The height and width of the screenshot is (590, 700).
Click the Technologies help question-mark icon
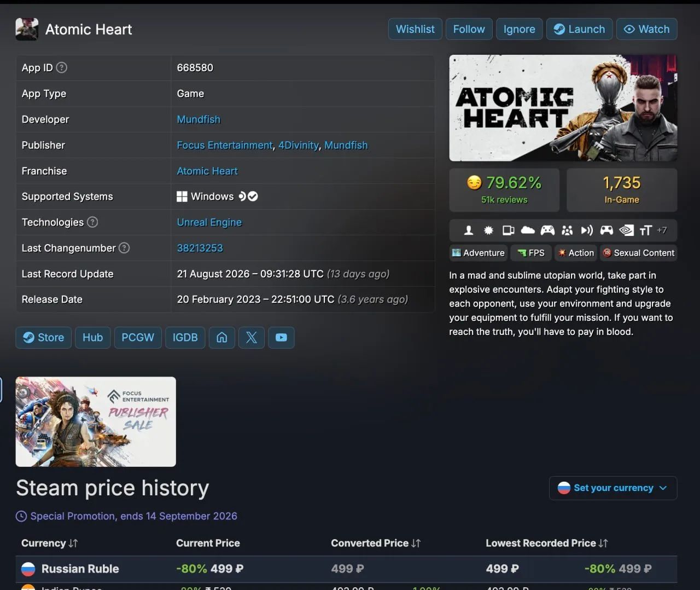[x=93, y=222]
